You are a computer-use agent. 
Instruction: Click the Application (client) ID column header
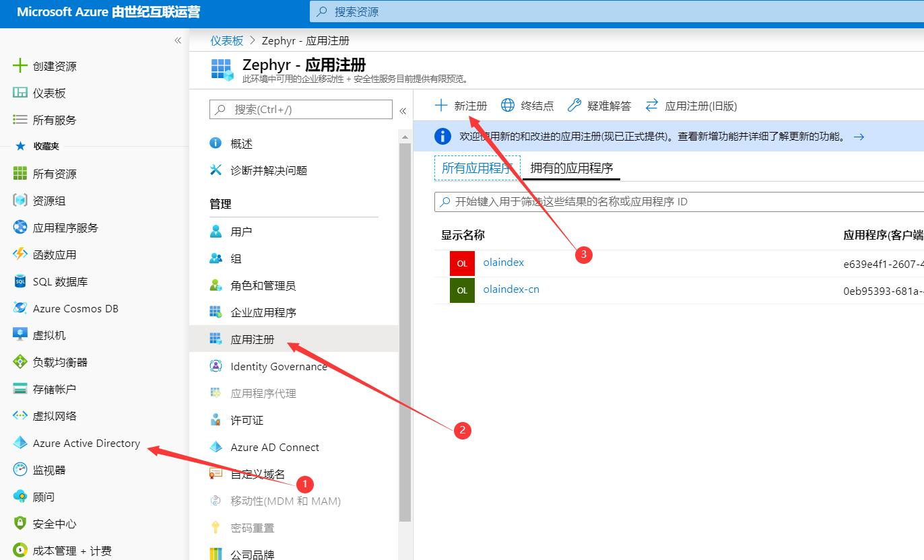pyautogui.click(x=883, y=235)
